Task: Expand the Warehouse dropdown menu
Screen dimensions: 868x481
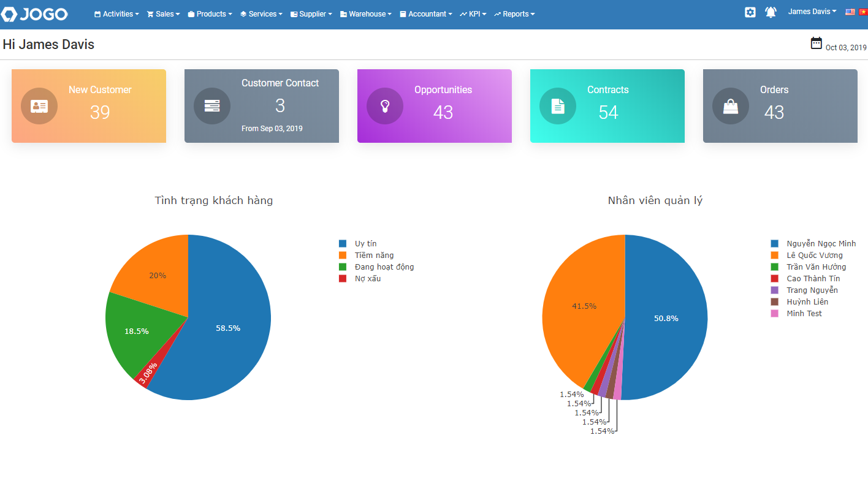Action: tap(366, 14)
